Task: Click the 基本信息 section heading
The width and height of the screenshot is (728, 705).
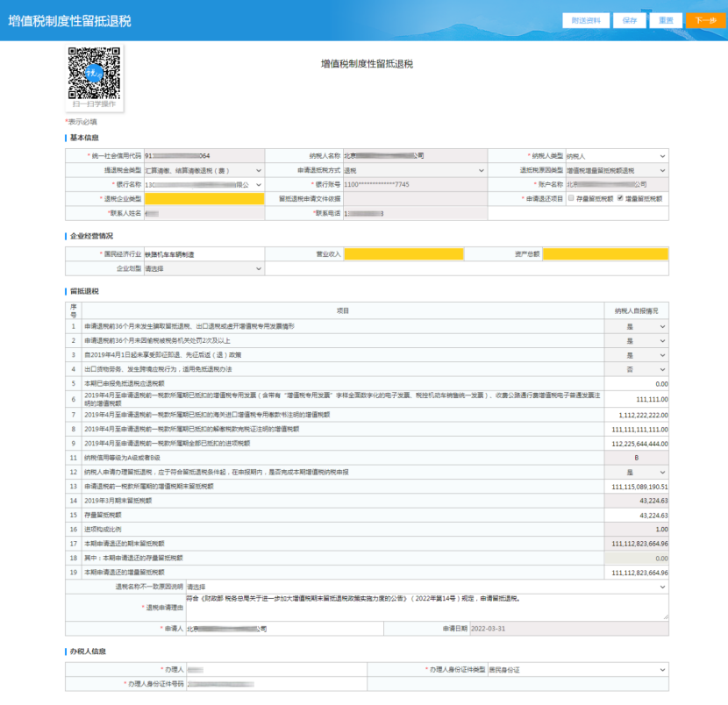Action: click(84, 138)
